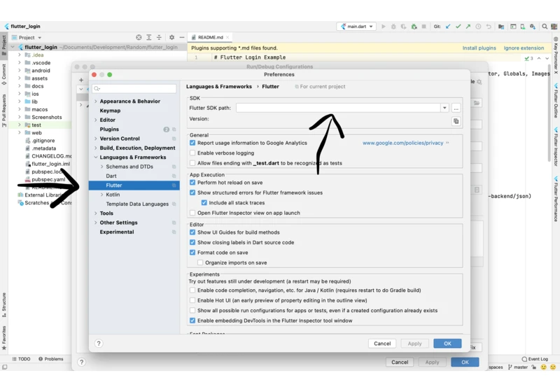The width and height of the screenshot is (560, 392).
Task: Collapse Languages & Frameworks node
Action: pyautogui.click(x=96, y=157)
